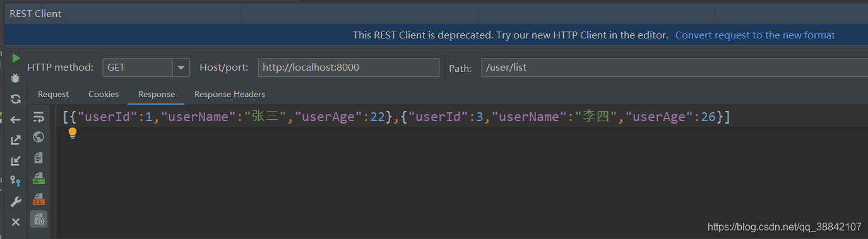Viewport: 868px width, 239px height.
Task: Switch to the Cookies tab
Action: click(x=104, y=94)
